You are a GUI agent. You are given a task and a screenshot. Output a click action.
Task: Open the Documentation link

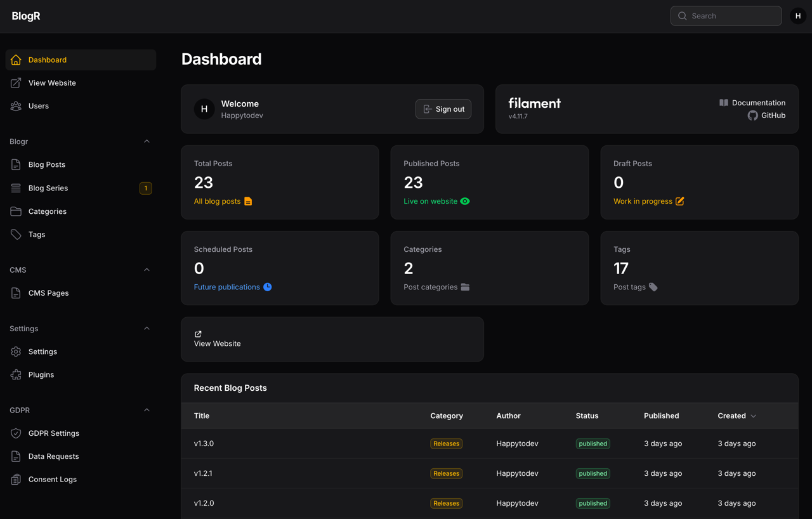coord(752,103)
